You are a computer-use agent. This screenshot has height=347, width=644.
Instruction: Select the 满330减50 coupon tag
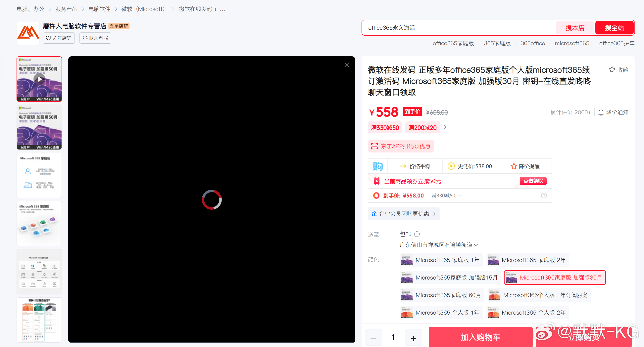coord(385,128)
